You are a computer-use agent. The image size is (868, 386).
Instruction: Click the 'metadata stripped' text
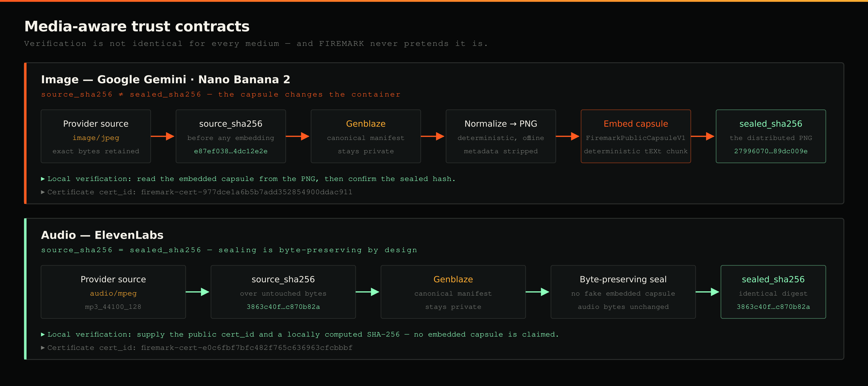click(501, 151)
